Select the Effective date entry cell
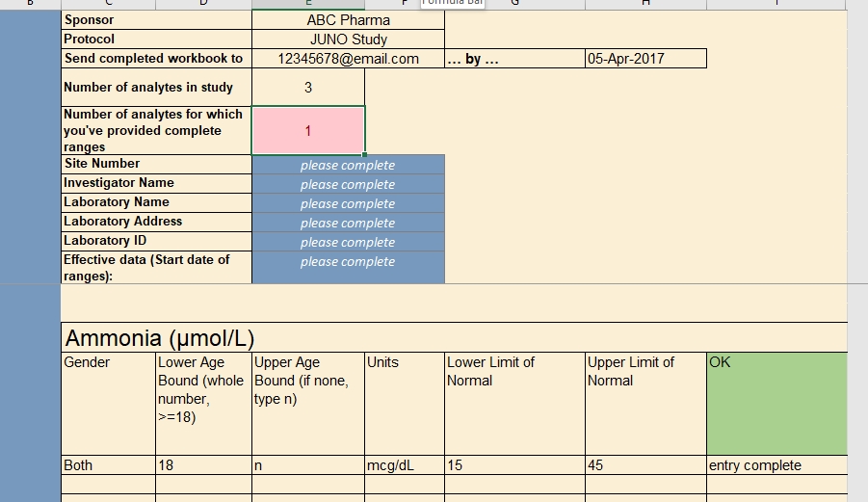Viewport: 868px width, 502px height. coord(348,267)
